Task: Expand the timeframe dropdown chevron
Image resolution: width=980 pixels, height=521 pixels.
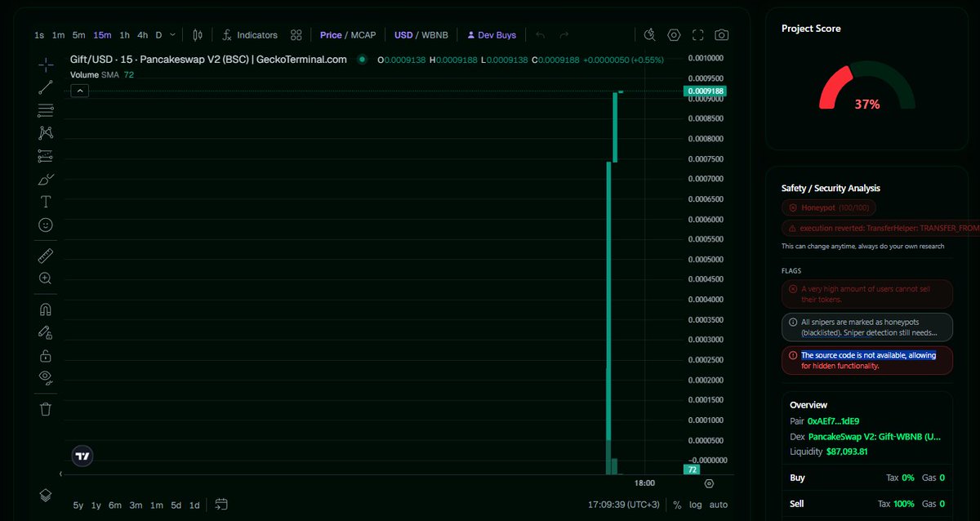Action: tap(172, 35)
